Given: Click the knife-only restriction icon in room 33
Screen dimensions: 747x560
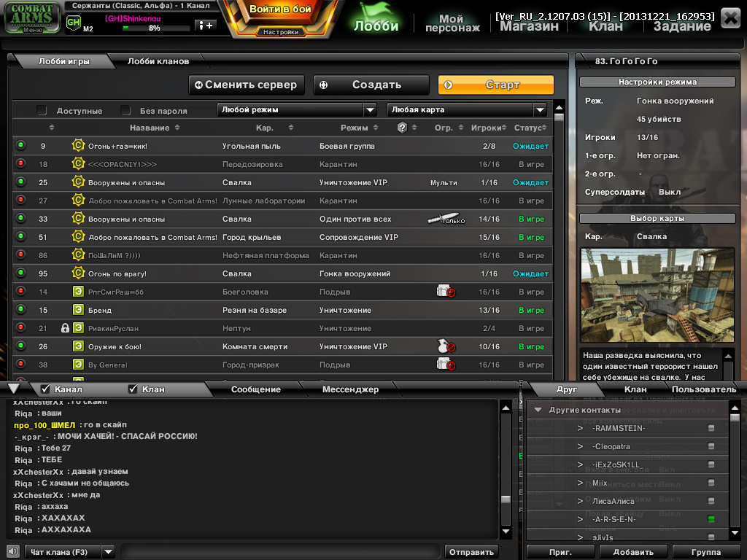Looking at the screenshot, I should click(446, 219).
